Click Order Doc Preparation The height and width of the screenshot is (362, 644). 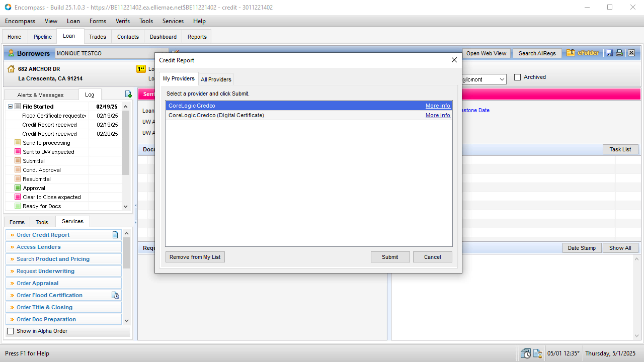pos(64,319)
